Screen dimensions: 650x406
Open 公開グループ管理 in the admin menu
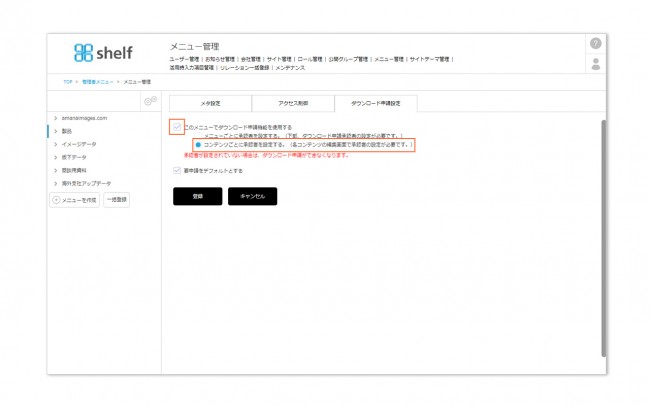tap(348, 59)
